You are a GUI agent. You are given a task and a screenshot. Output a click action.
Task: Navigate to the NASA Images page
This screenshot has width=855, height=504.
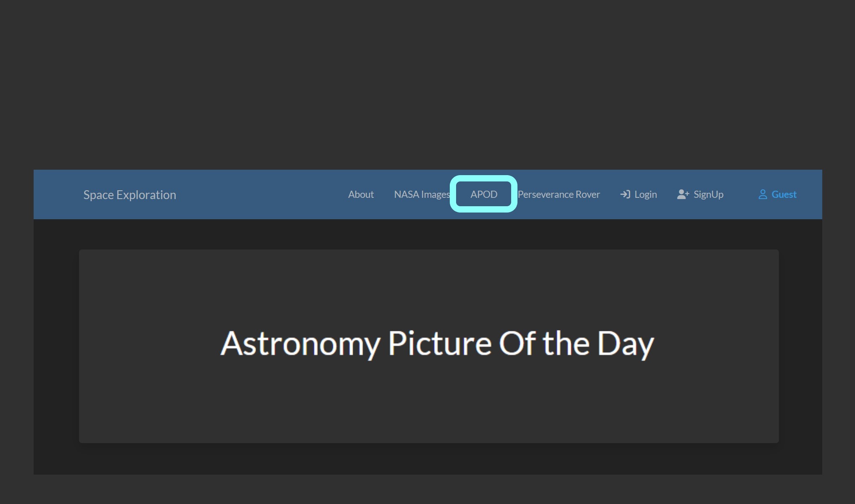(x=422, y=194)
